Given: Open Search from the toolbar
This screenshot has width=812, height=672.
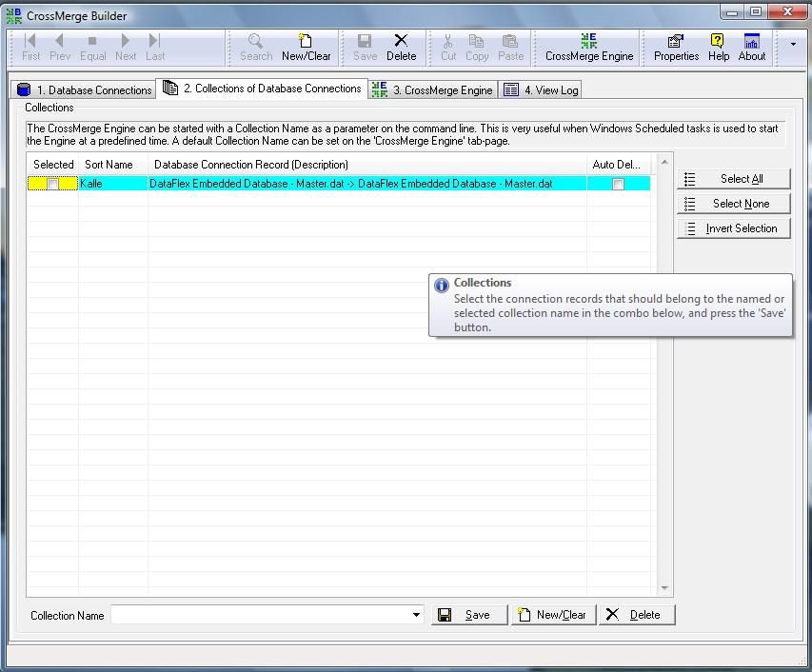Looking at the screenshot, I should [256, 47].
